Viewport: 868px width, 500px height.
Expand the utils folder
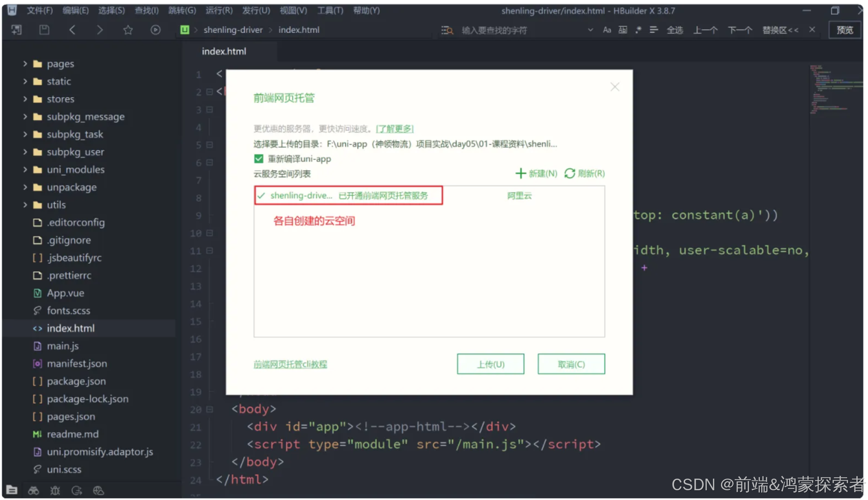point(25,205)
